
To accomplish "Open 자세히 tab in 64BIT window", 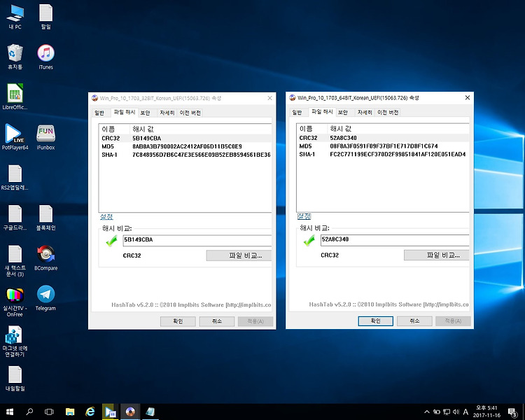I will (364, 113).
